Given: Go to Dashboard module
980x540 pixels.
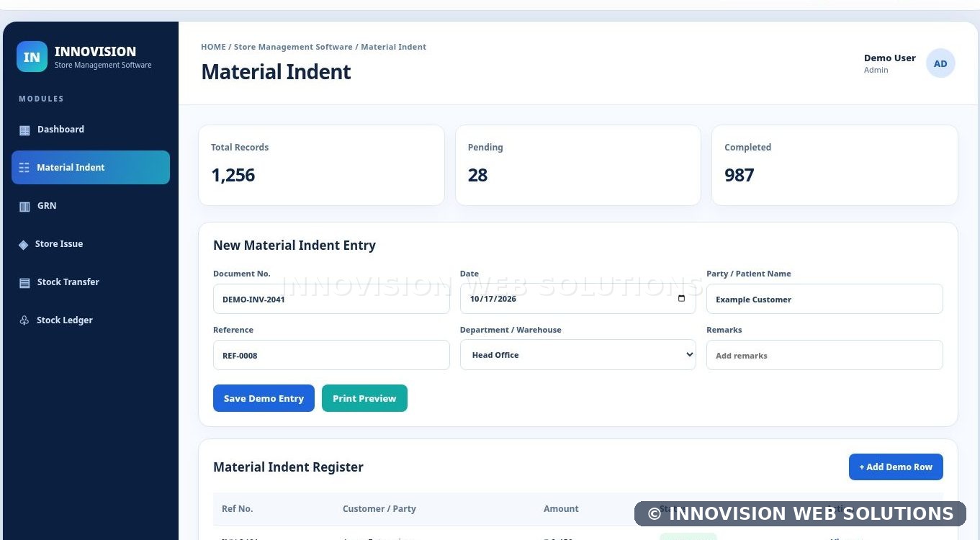Looking at the screenshot, I should pos(91,130).
